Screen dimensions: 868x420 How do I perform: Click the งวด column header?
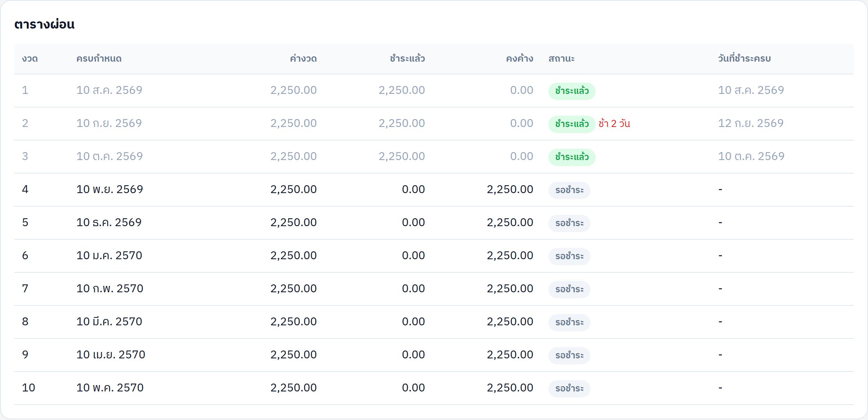pos(30,59)
